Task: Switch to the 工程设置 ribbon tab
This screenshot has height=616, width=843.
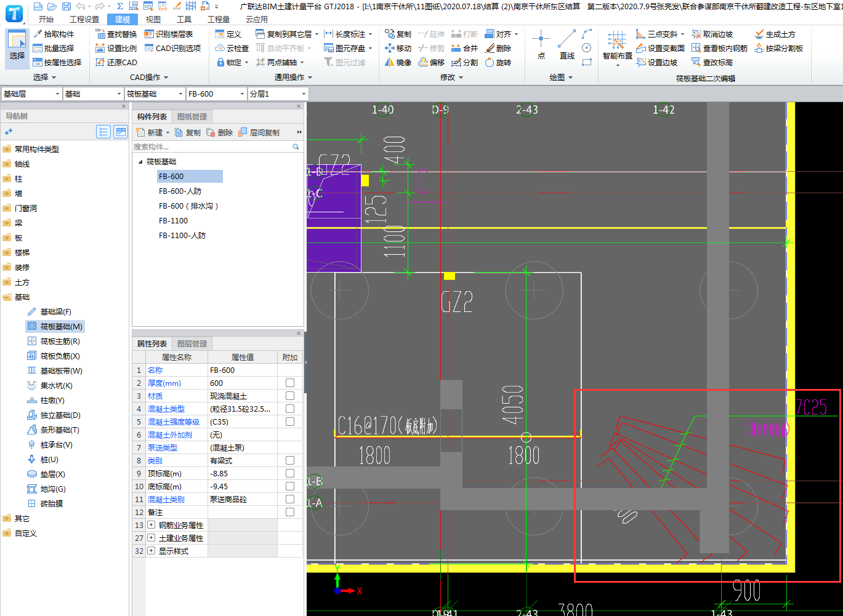Action: 84,20
